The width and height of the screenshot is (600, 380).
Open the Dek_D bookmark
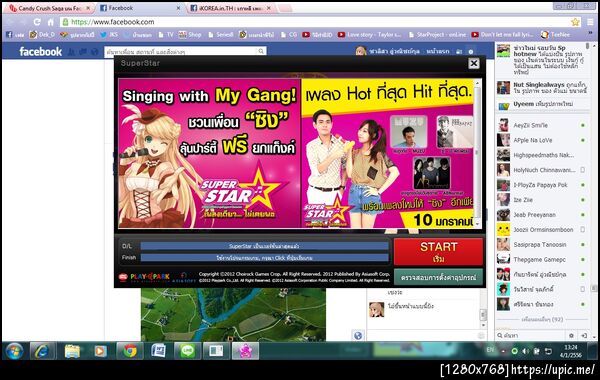[x=42, y=35]
